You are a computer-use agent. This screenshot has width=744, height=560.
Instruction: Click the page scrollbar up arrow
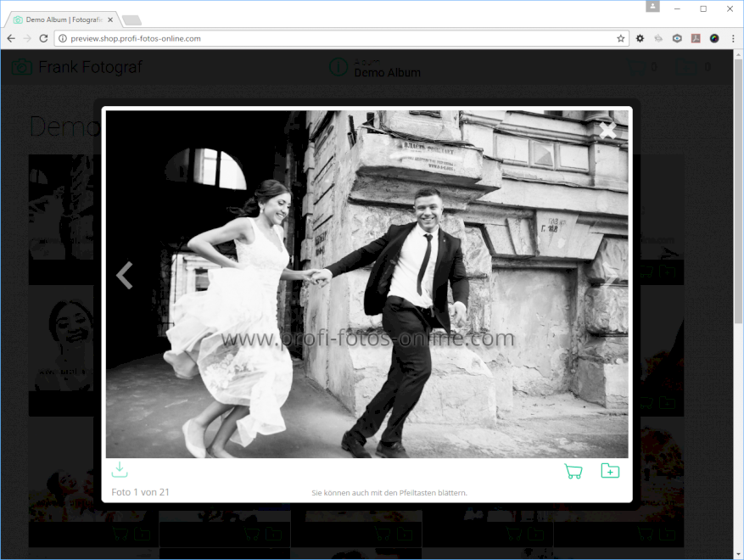(738, 55)
